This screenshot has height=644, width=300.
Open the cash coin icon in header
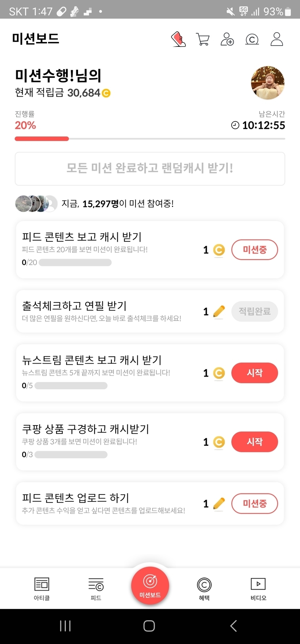(252, 39)
